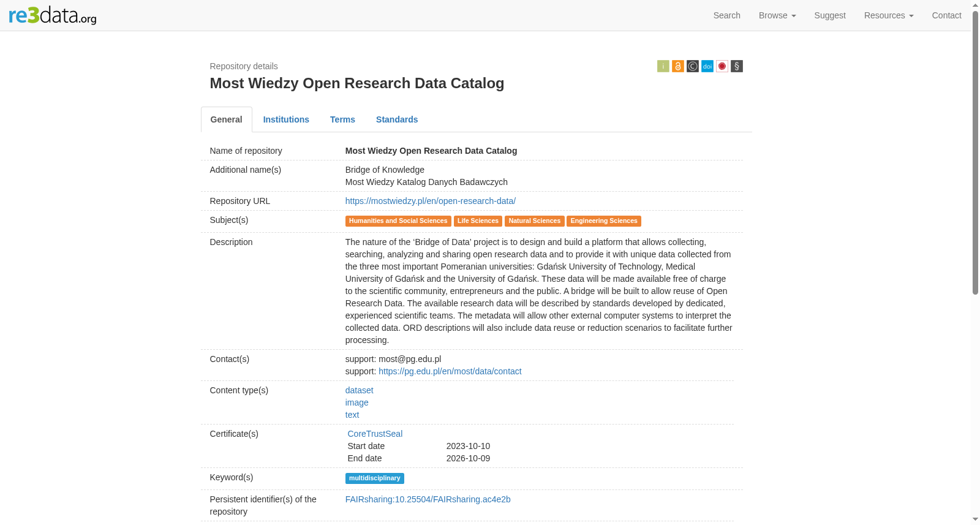Click the Life Sciences subject tag
Viewport: 980px width, 525px height.
click(x=478, y=221)
